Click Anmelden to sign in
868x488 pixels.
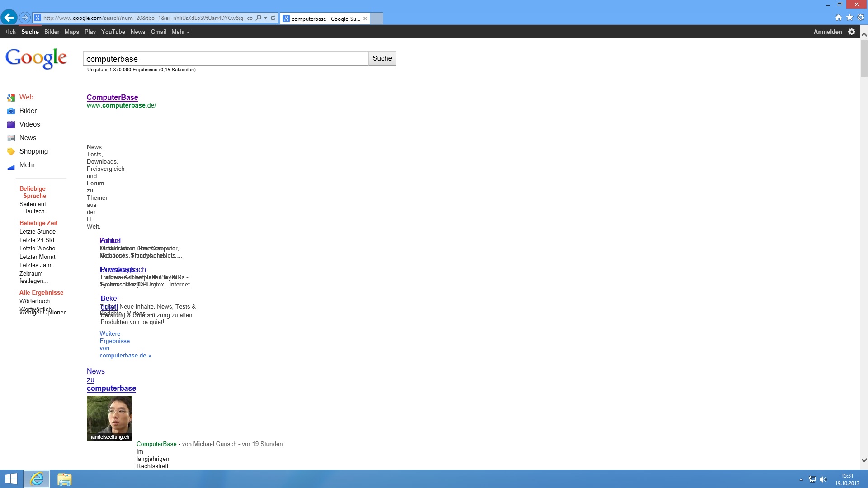[827, 32]
